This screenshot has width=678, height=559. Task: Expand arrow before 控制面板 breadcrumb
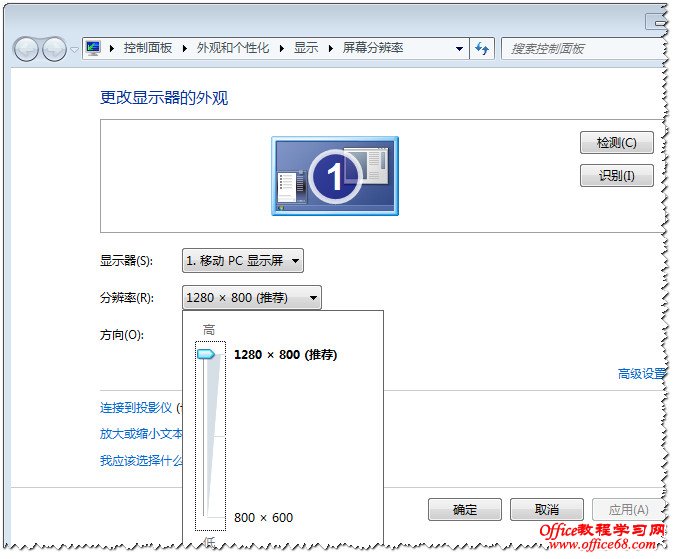pos(112,48)
